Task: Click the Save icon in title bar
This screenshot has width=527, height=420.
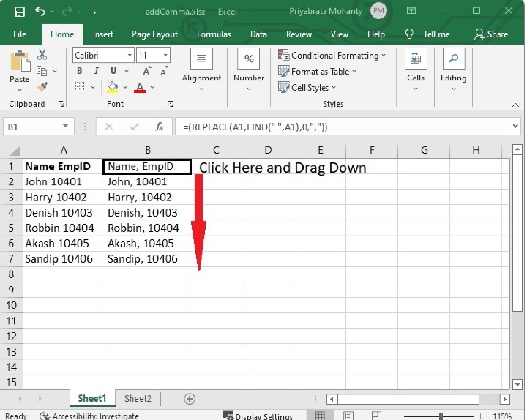Action: coord(19,12)
